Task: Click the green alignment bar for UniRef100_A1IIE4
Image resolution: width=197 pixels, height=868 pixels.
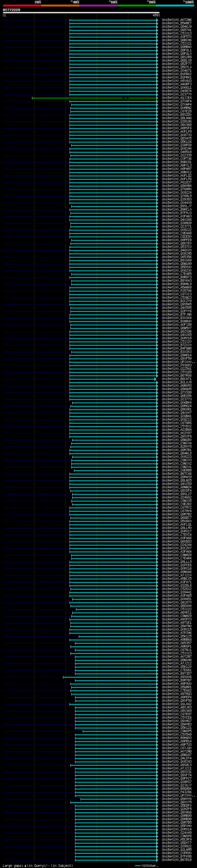Action: [94, 98]
